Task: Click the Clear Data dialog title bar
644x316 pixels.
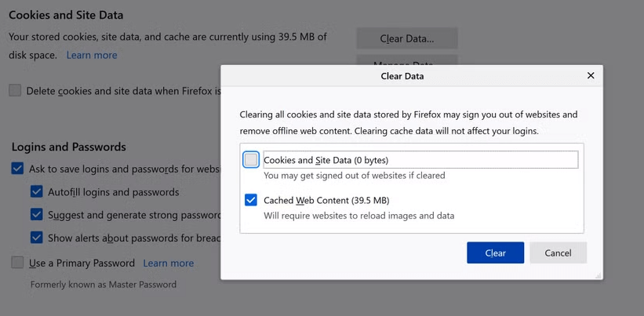Action: pyautogui.click(x=402, y=76)
